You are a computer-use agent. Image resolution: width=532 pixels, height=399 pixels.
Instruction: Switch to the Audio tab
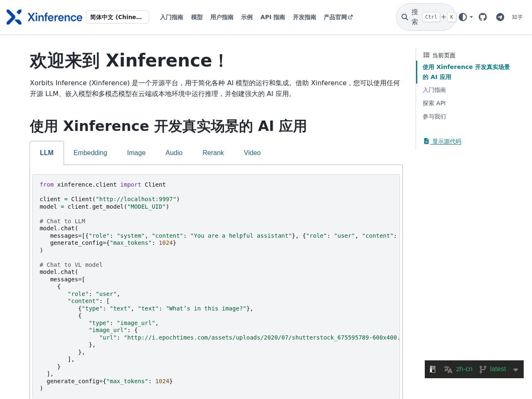click(174, 153)
